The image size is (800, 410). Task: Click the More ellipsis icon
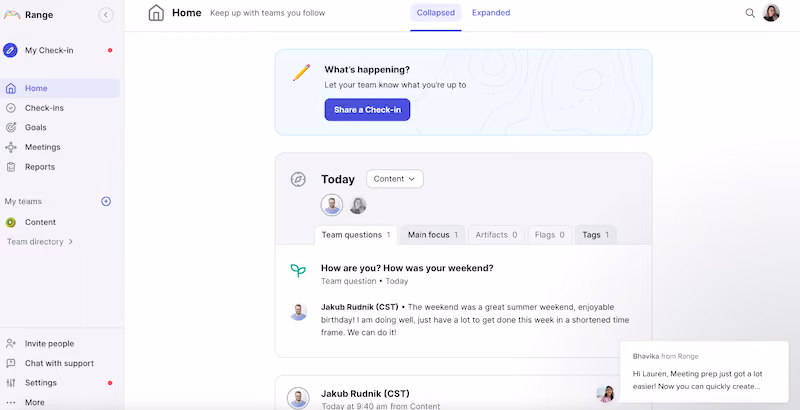11,402
